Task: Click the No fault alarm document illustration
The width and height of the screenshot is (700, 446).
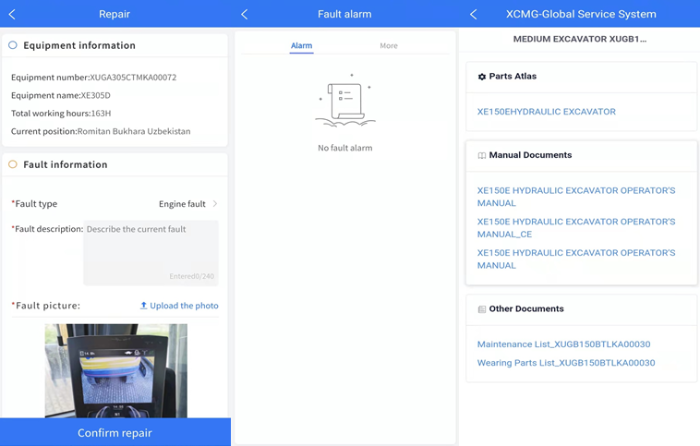Action: (345, 101)
